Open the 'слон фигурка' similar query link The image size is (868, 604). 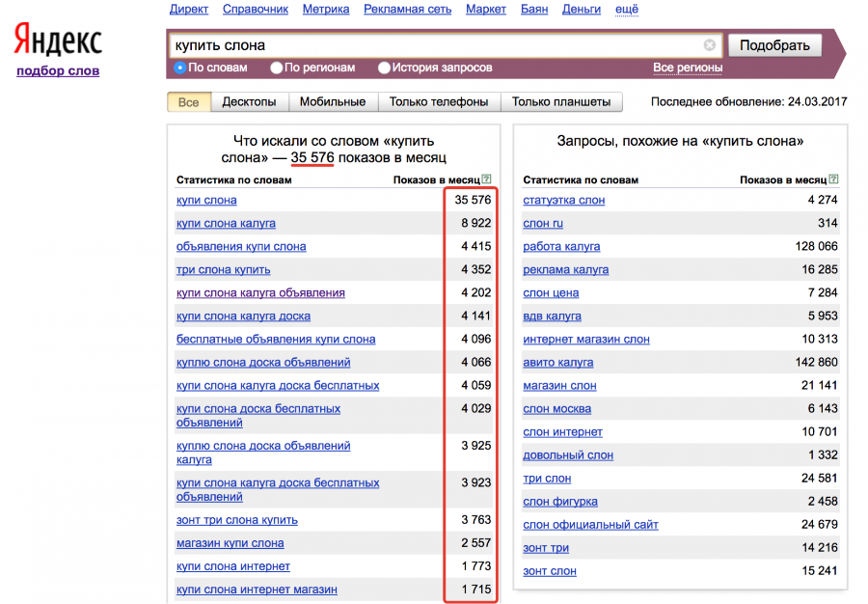click(560, 503)
